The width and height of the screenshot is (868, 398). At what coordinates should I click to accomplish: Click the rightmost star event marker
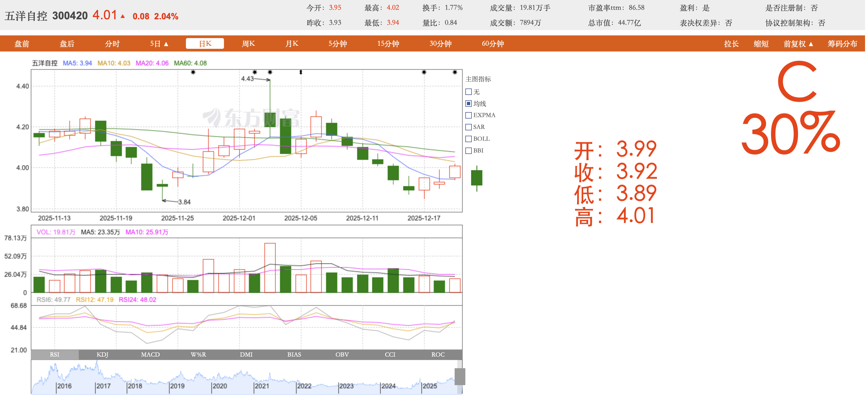(x=455, y=72)
